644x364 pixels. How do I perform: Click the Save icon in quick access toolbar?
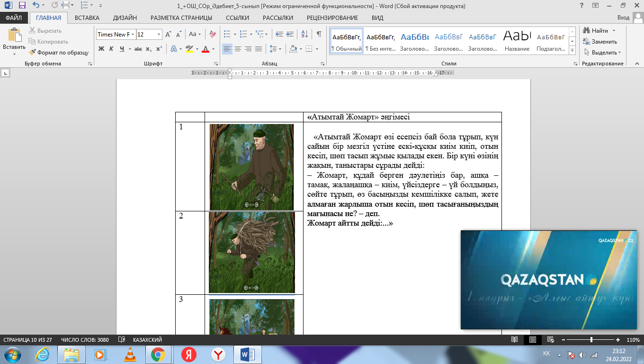pyautogui.click(x=22, y=6)
